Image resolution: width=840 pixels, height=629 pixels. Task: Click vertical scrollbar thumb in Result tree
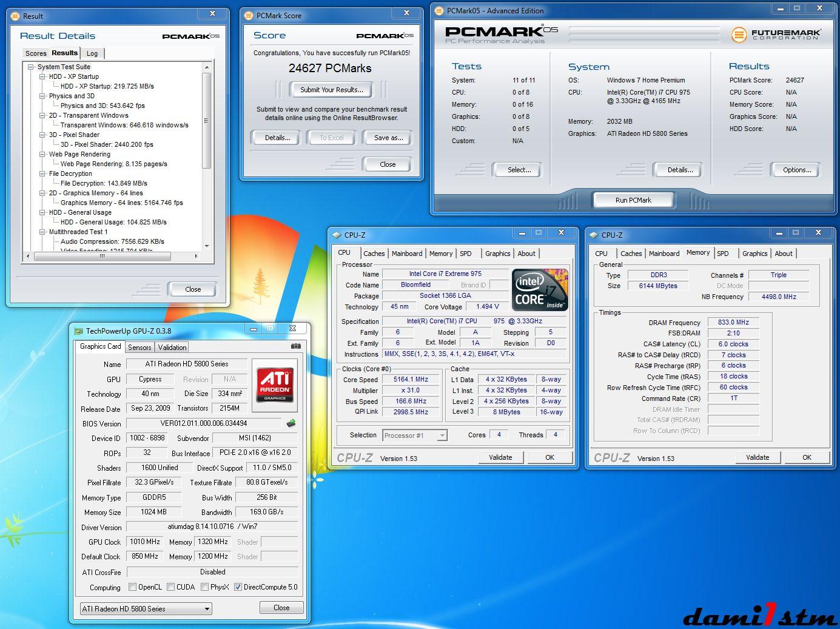[207, 119]
